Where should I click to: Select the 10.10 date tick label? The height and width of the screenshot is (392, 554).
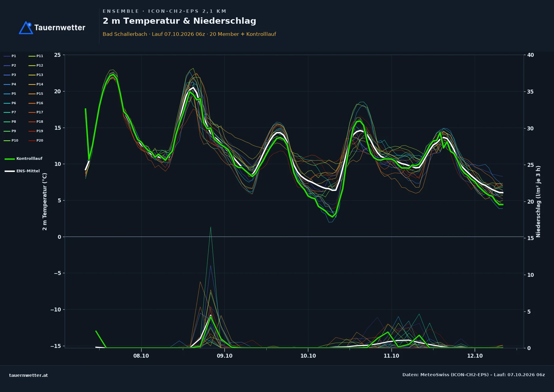[x=308, y=356]
